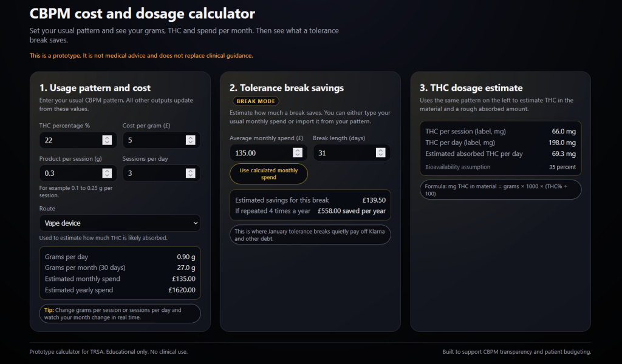The image size is (622, 364).
Task: Select the Estimated monthly spend £135.00 value
Action: (183, 279)
